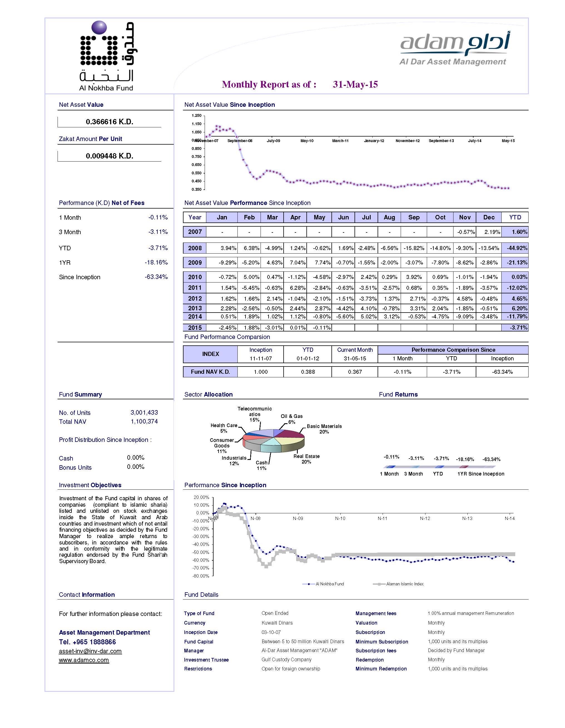
Task: Select the No. of Units value 3,001,433
Action: coord(144,412)
